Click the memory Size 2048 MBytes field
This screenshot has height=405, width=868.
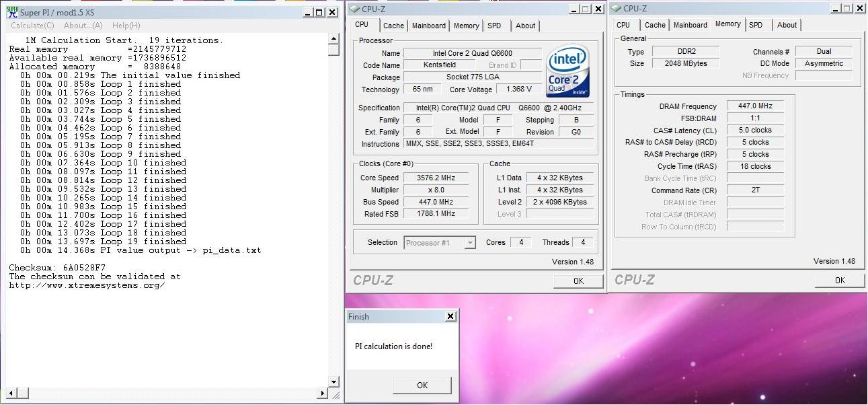(x=685, y=63)
